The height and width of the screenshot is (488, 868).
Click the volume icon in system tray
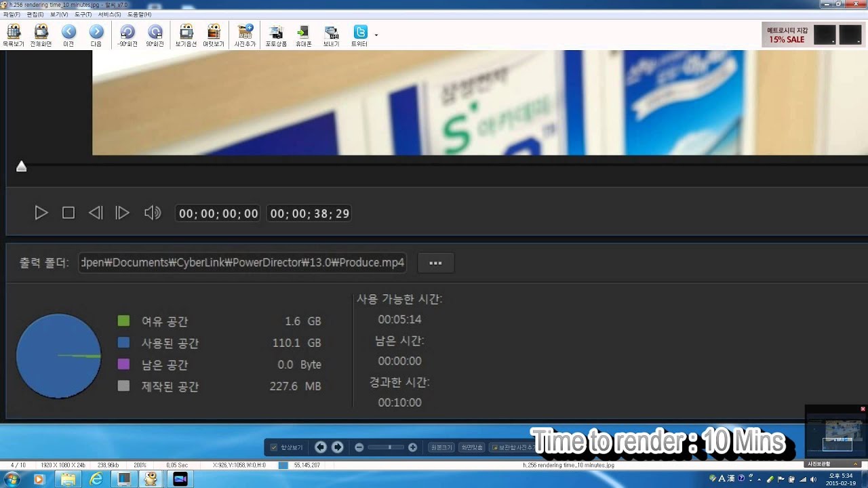(x=812, y=479)
